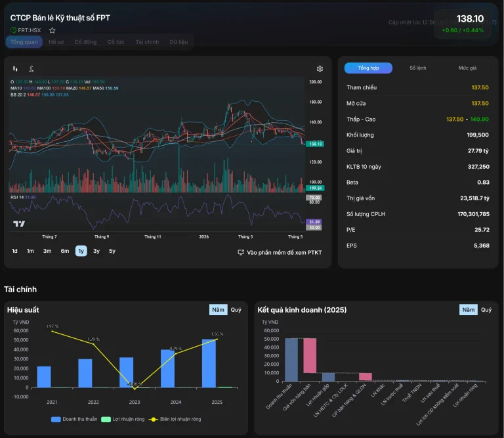Click Số lượng CPLH value 170,301,785
Viewport: 504px width, 438px height.
pos(473,214)
